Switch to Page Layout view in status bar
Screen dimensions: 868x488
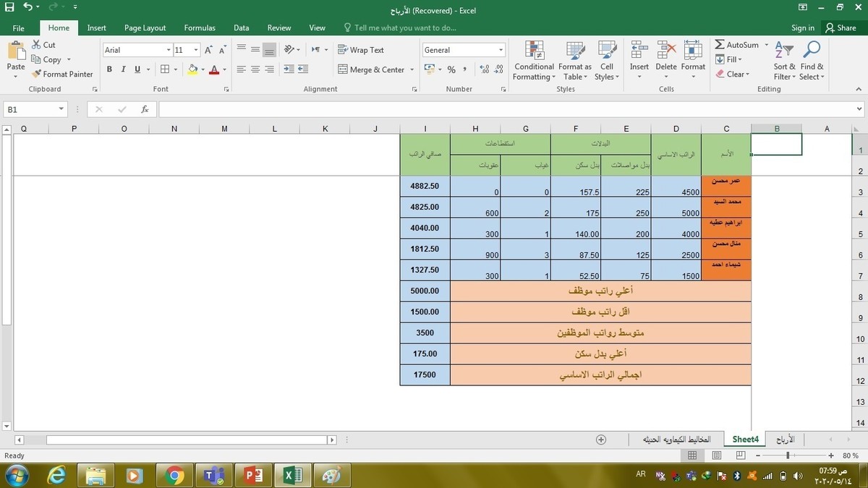(717, 455)
